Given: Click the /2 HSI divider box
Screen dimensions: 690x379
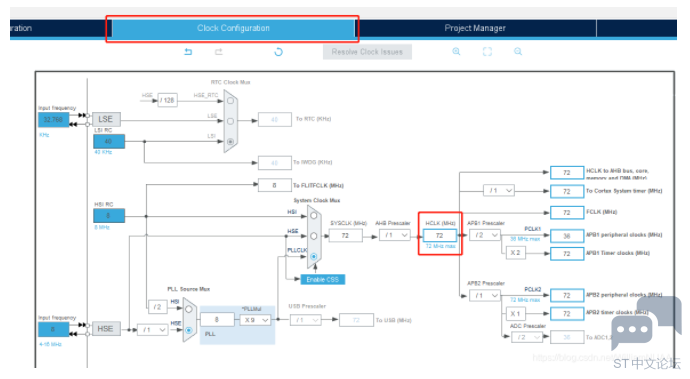Looking at the screenshot, I should [158, 307].
